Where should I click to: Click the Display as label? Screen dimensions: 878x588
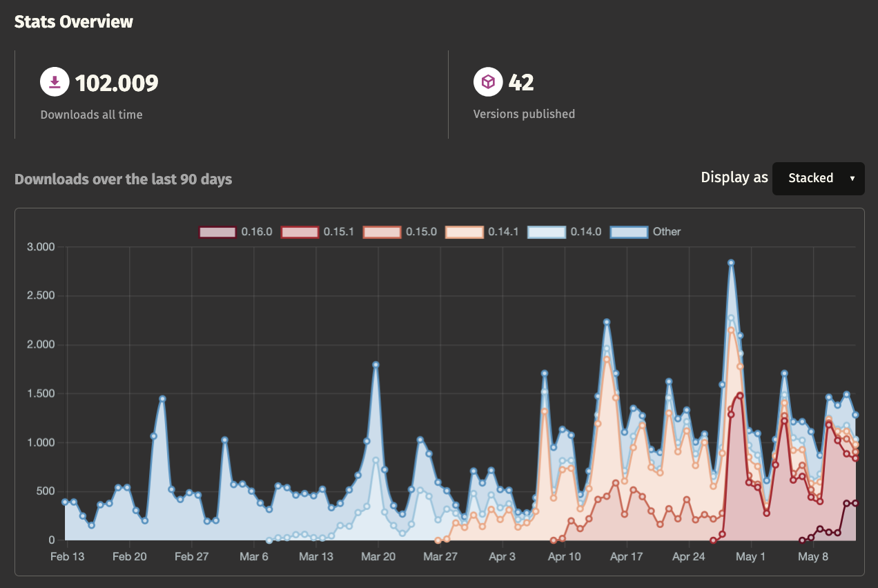coord(734,177)
